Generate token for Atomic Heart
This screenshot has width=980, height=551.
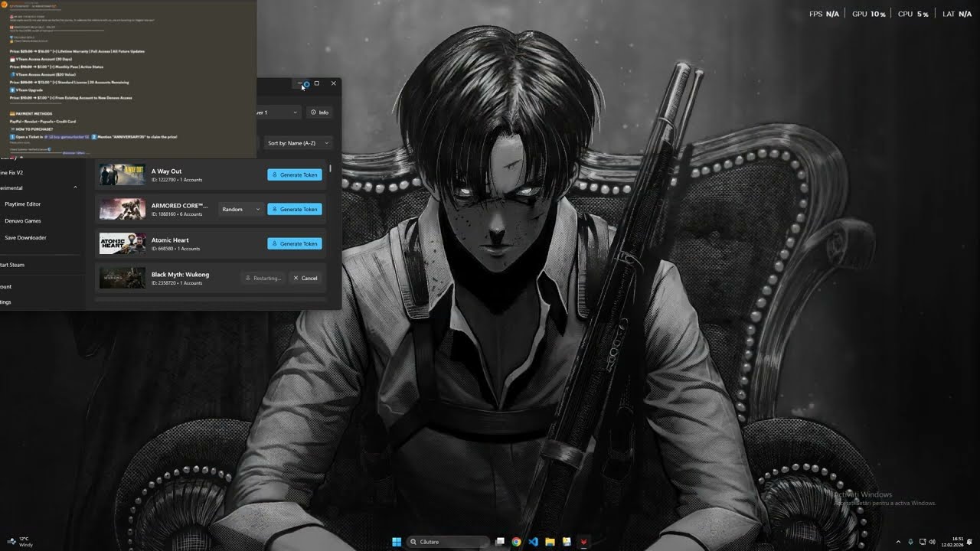pyautogui.click(x=295, y=244)
